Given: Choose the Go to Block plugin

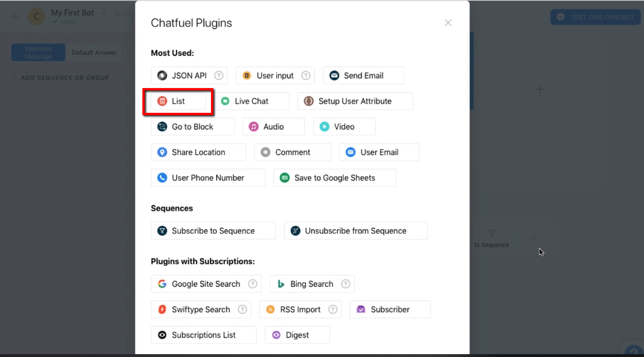Looking at the screenshot, I should click(x=193, y=126).
